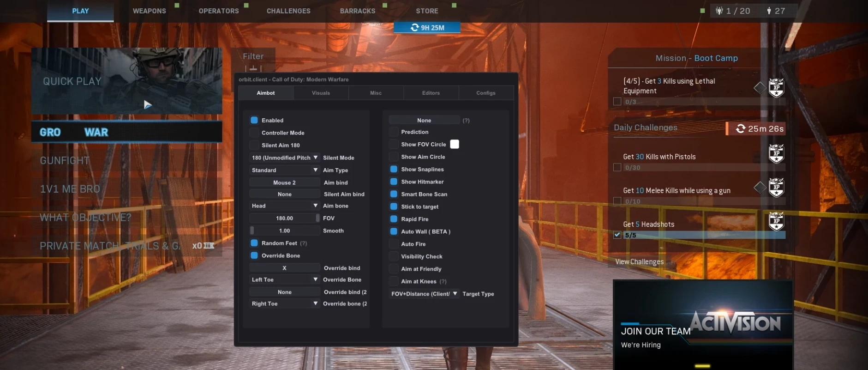868x370 pixels.
Task: Toggle the Auto Wall ( BETA ) checkbox
Action: tap(394, 231)
